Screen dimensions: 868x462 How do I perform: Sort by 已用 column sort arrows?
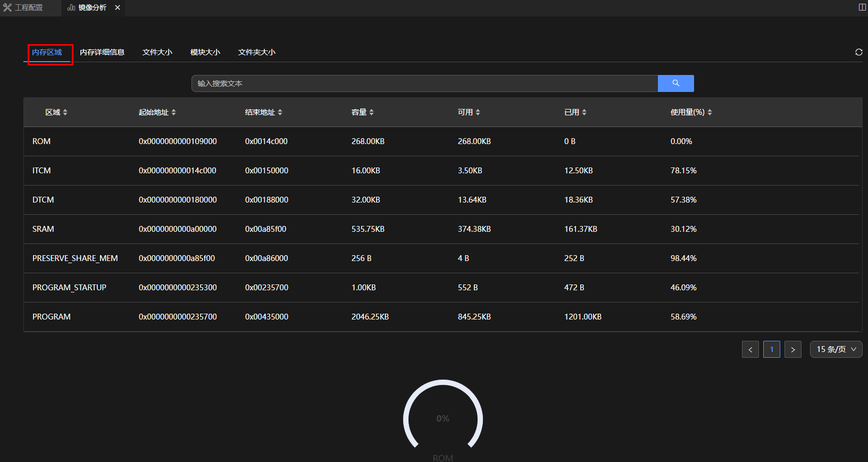coord(584,112)
